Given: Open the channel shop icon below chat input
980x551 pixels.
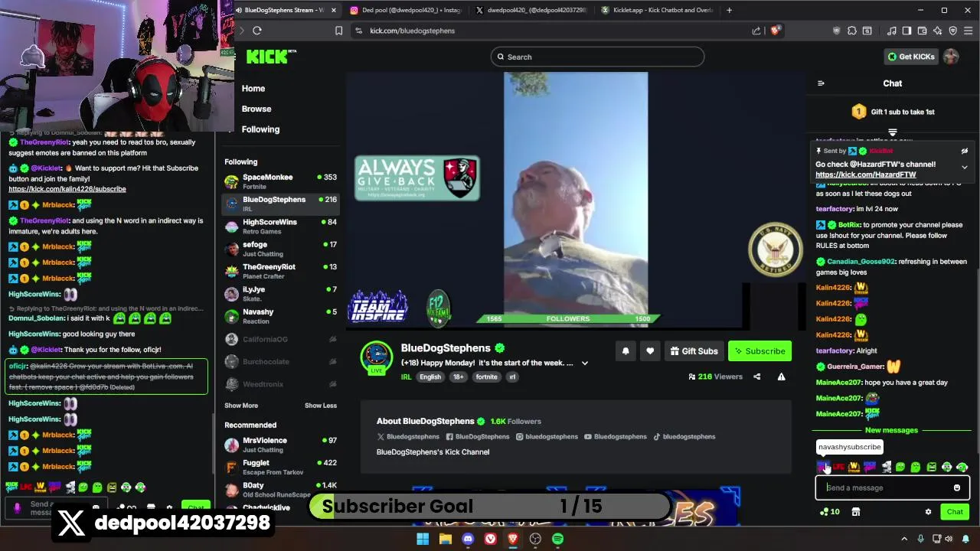Looking at the screenshot, I should [x=856, y=512].
